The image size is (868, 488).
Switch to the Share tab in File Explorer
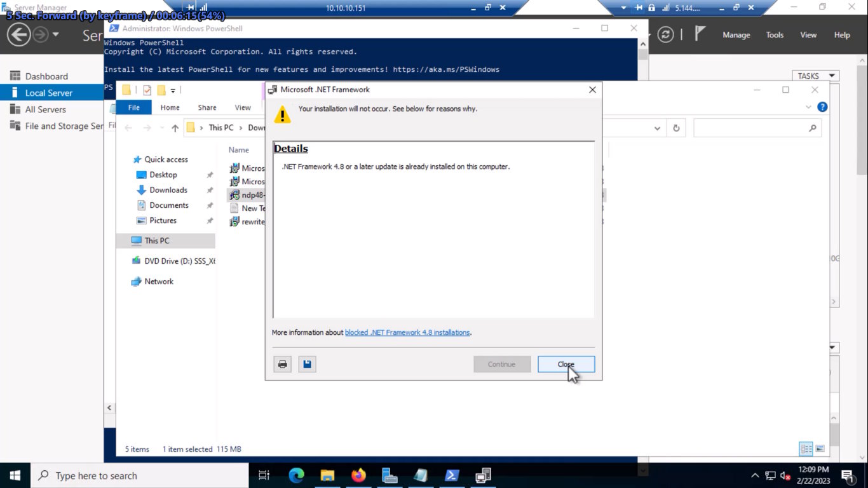coord(207,107)
